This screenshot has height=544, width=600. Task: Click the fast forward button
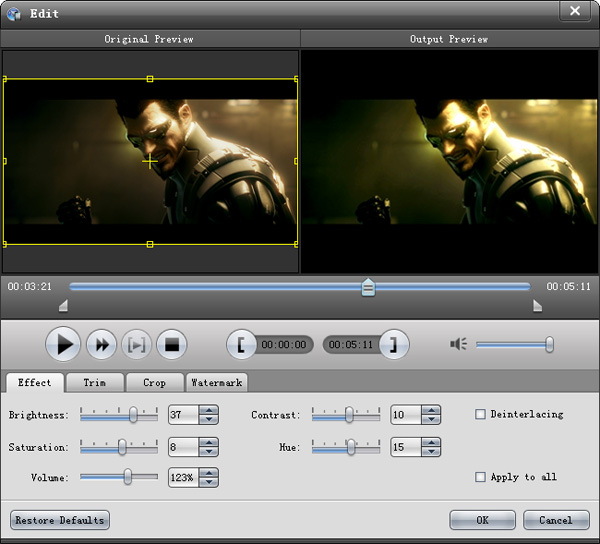coord(101,345)
